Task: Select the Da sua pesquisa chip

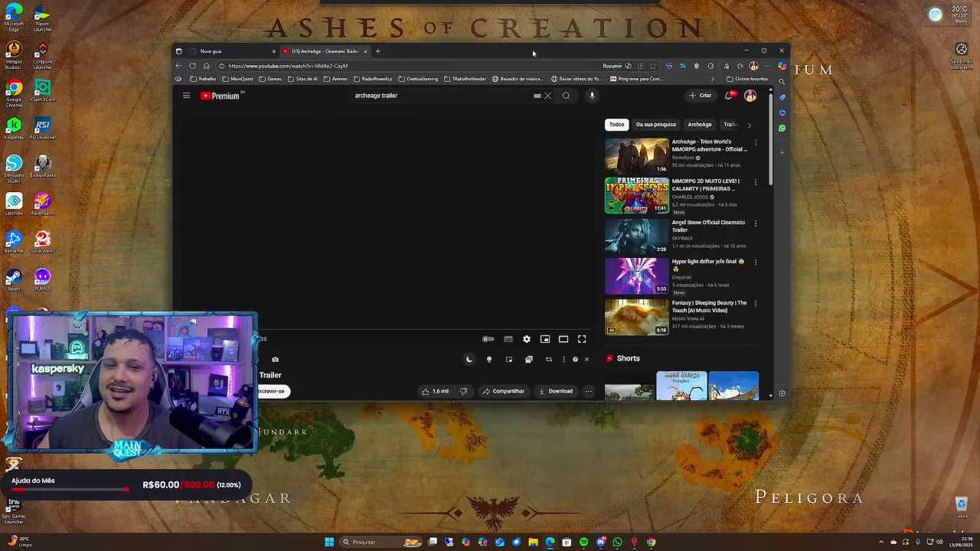Action: click(656, 125)
